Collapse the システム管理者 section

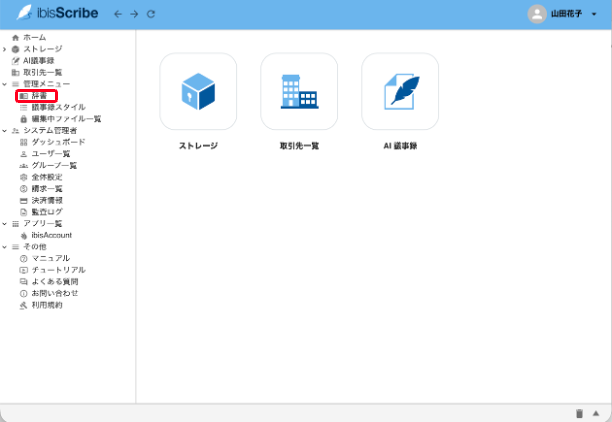pyautogui.click(x=5, y=131)
